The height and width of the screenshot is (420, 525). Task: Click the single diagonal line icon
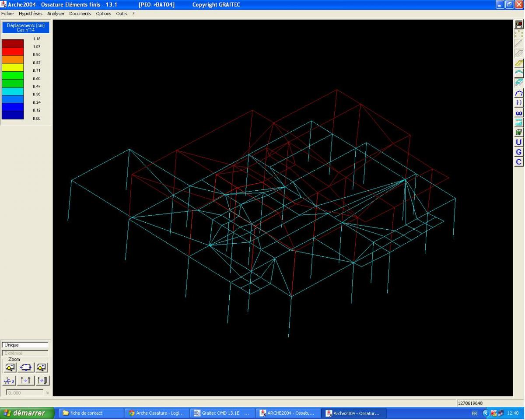click(519, 44)
